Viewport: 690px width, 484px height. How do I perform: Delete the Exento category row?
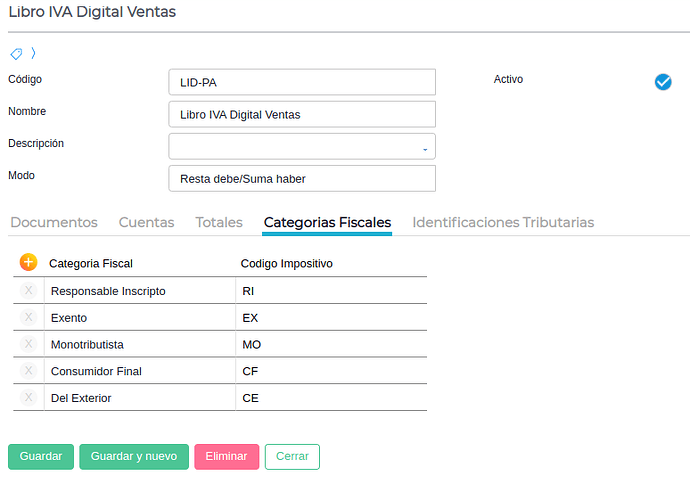pos(28,317)
